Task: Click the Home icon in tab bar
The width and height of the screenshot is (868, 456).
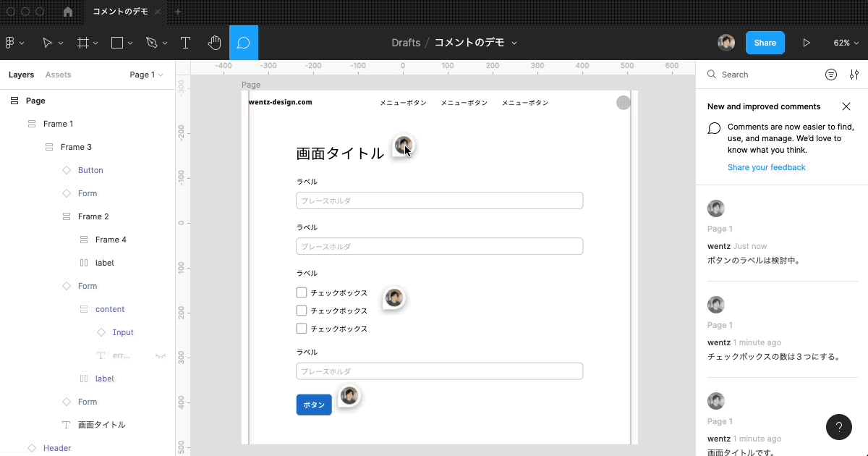Action: coord(68,12)
